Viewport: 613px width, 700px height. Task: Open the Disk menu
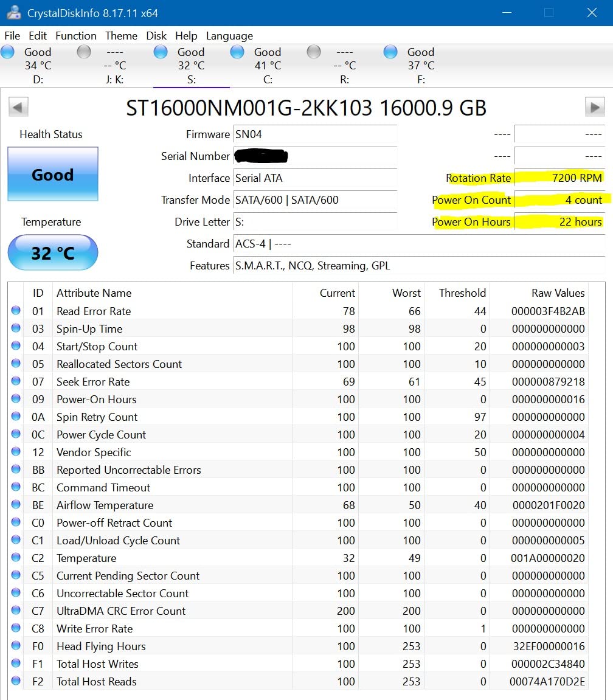click(156, 36)
